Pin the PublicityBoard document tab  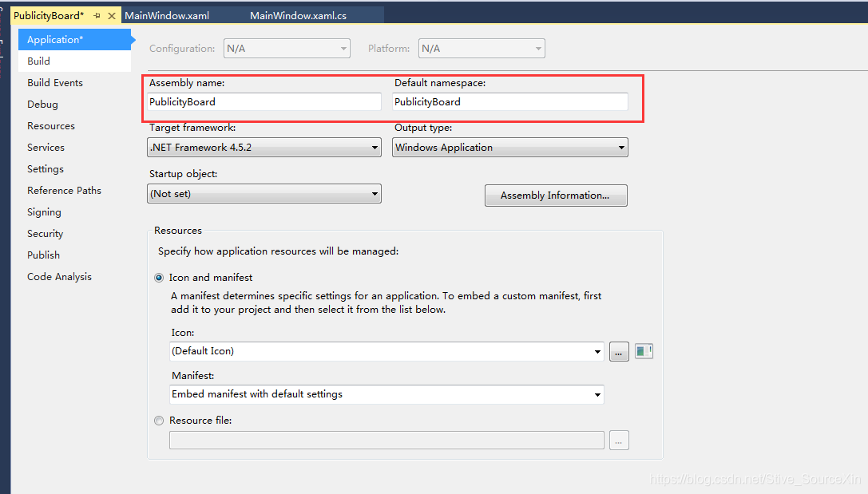click(97, 16)
